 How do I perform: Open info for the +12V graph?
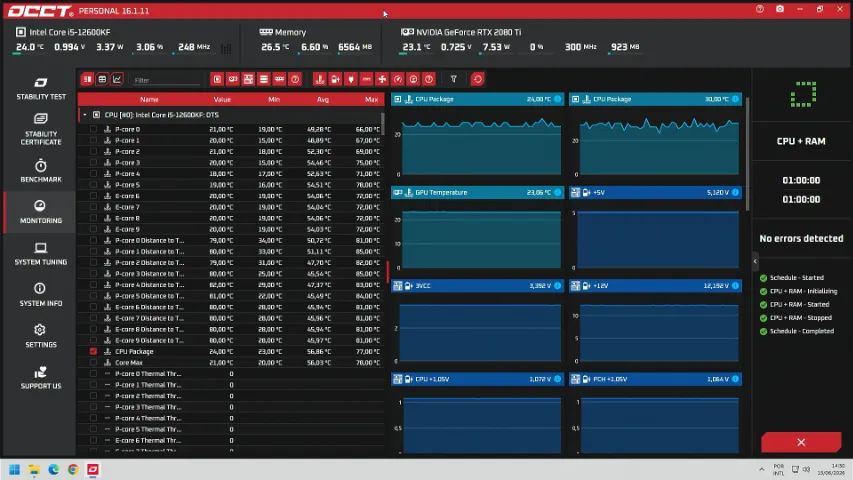click(735, 285)
